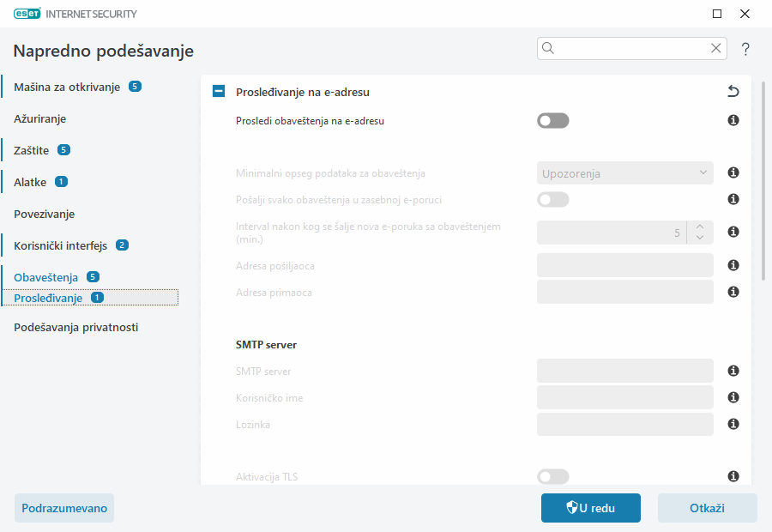Toggle the Aktivacija TLS switch
The width and height of the screenshot is (772, 532).
tap(552, 476)
